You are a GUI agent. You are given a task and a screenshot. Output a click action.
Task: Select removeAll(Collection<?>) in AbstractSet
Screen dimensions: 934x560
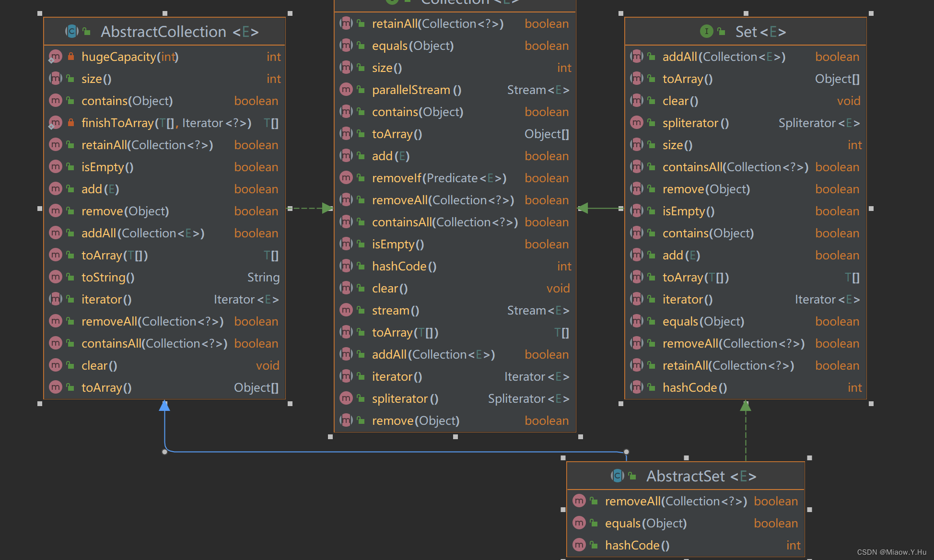point(676,501)
